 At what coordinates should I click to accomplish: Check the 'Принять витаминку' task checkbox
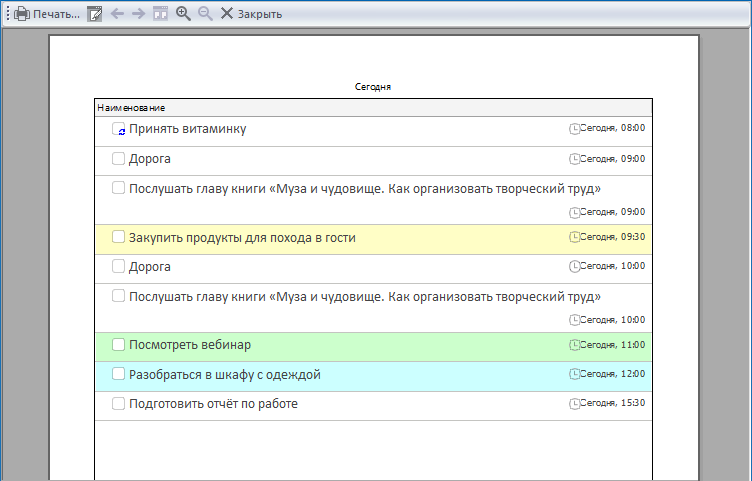(x=118, y=129)
